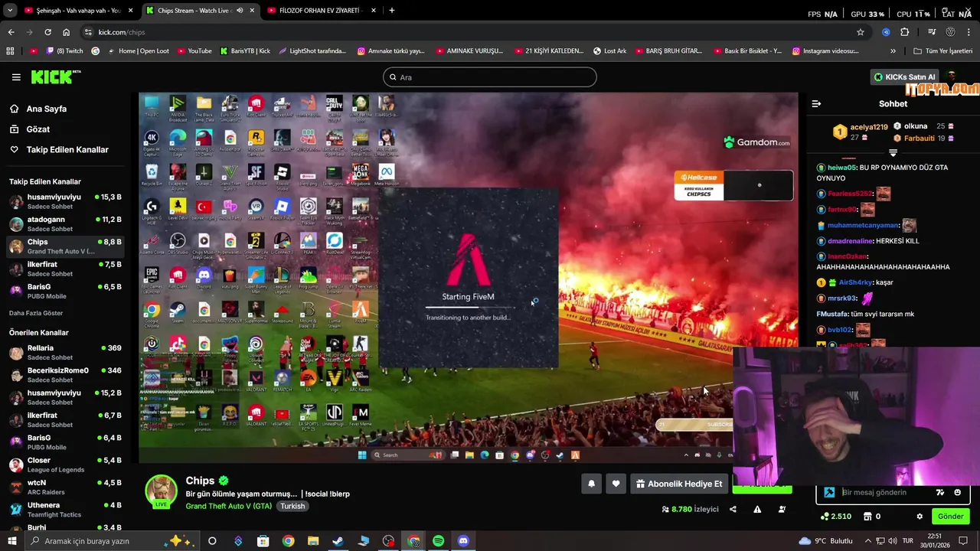Open Steam from the Windows taskbar
Screen dimensions: 980x551
(x=338, y=541)
